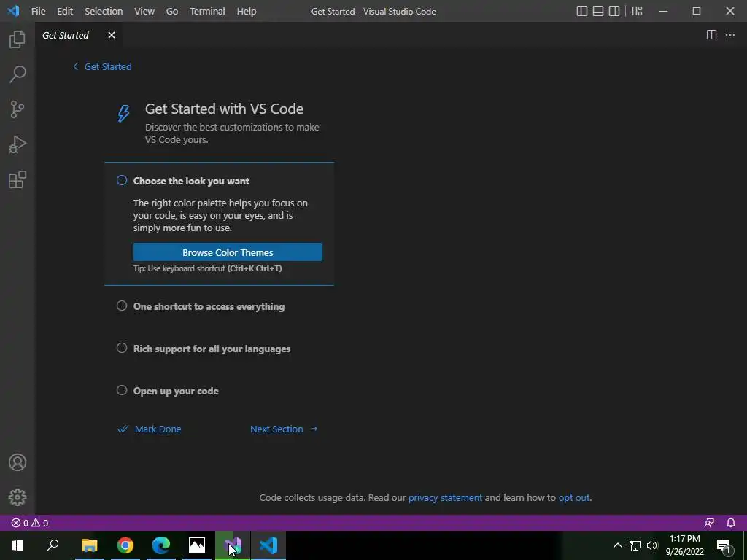
Task: Open the Run and Debug view
Action: pos(18,145)
